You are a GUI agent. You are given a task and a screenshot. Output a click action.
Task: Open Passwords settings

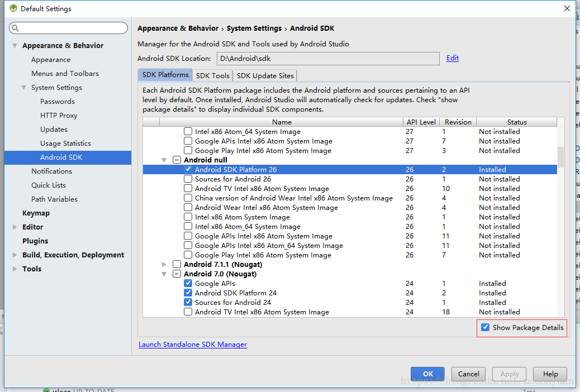pyautogui.click(x=58, y=101)
